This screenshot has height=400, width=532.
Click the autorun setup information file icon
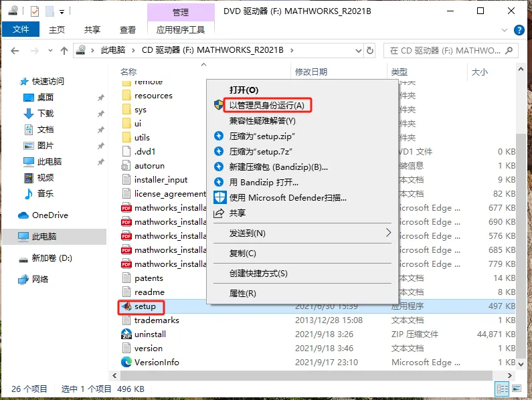(126, 166)
